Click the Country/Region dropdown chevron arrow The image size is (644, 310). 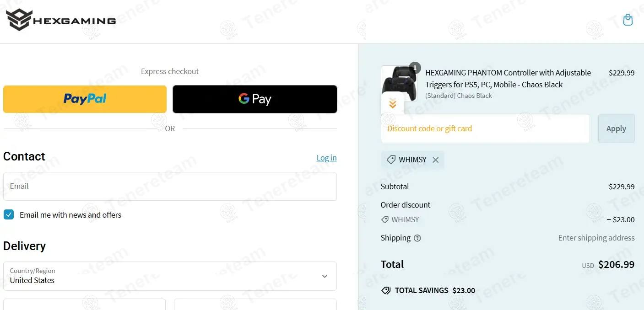click(325, 276)
